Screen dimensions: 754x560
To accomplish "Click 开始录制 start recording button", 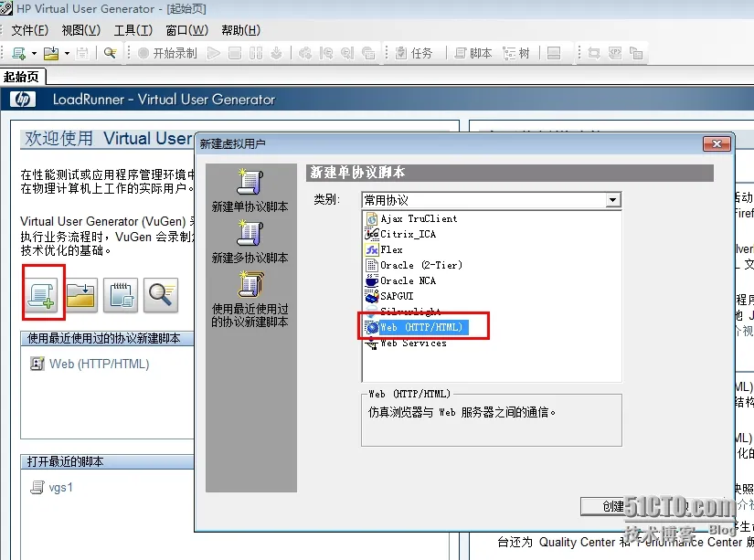I will (167, 53).
